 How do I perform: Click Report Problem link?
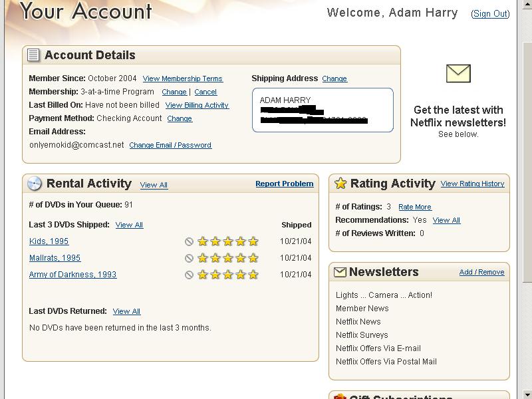[285, 184]
